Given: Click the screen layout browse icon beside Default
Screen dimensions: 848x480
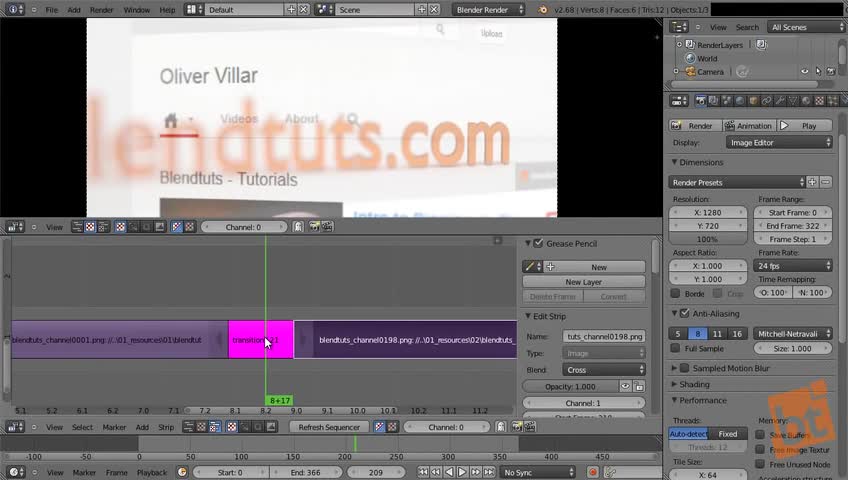Looking at the screenshot, I should (194, 10).
